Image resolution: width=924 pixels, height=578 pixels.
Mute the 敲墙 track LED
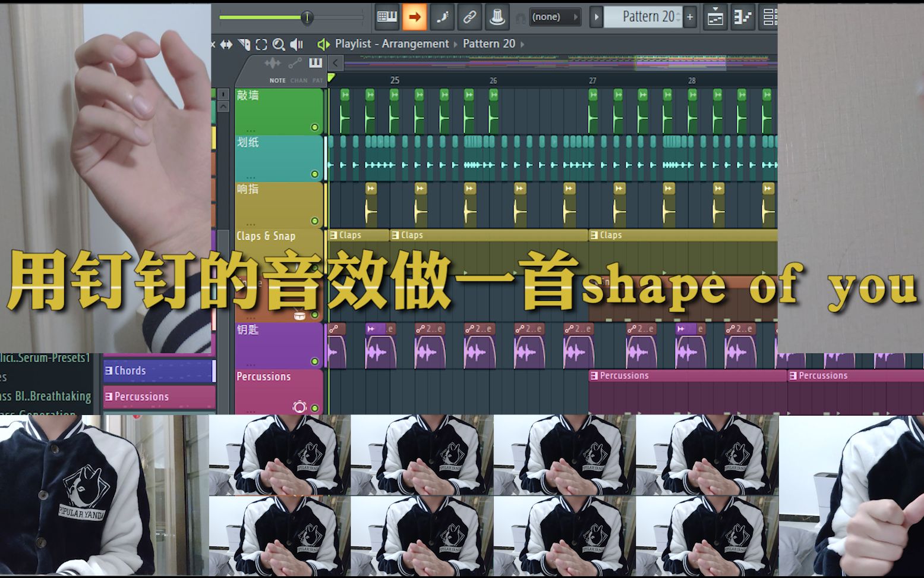[x=314, y=127]
